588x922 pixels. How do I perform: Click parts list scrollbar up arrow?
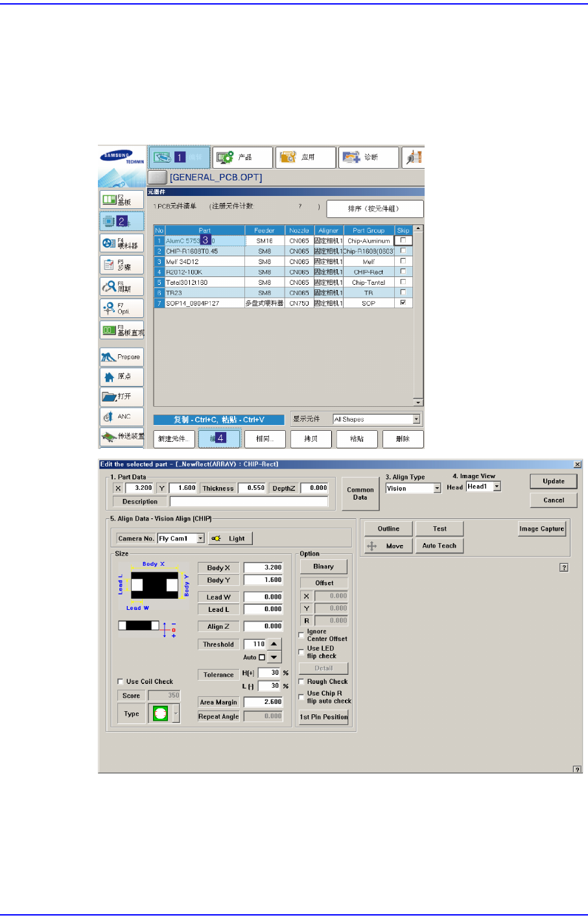click(x=418, y=229)
